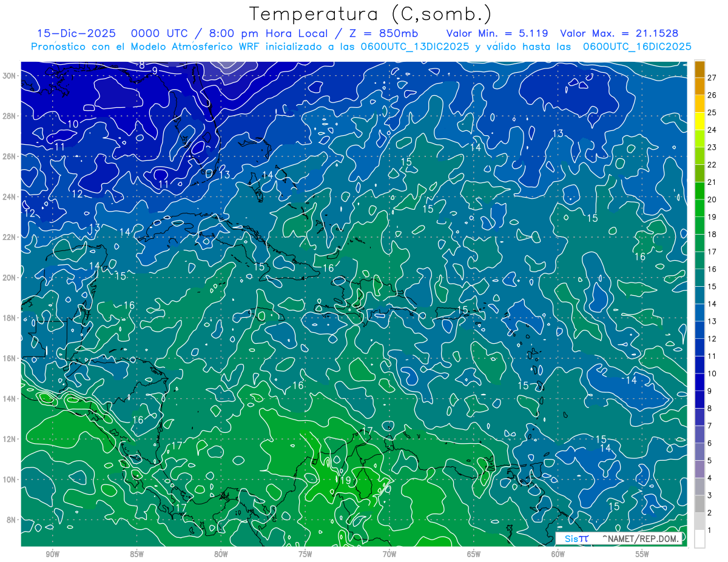Click the '23' color scale label
Viewport: 728px width, 562px height.
coord(712,147)
